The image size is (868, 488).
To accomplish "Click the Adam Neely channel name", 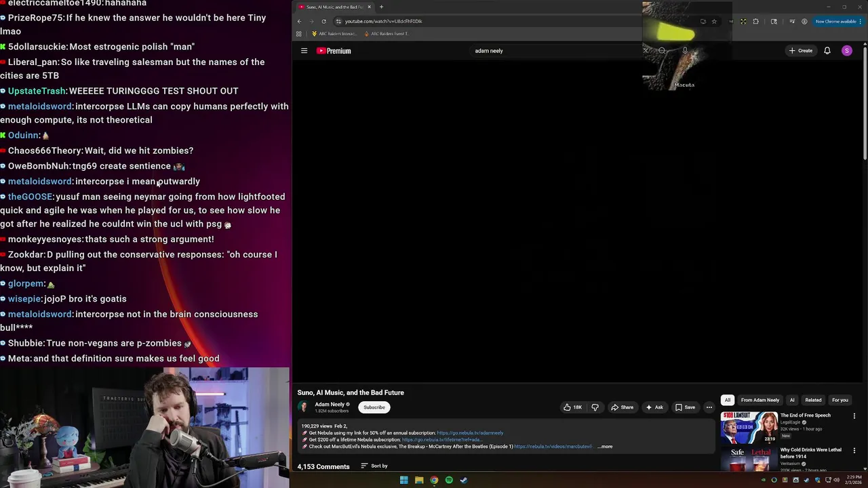I will (330, 405).
